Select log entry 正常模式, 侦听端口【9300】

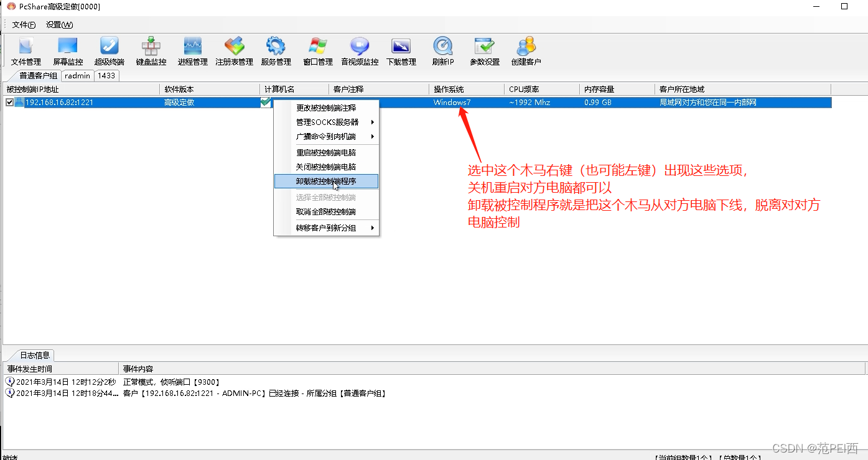tap(172, 382)
